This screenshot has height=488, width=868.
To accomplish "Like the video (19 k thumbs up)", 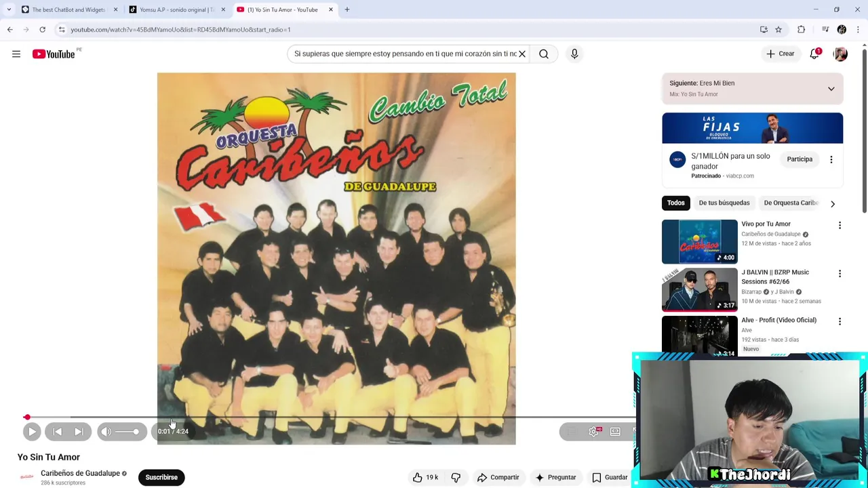I will tap(426, 477).
